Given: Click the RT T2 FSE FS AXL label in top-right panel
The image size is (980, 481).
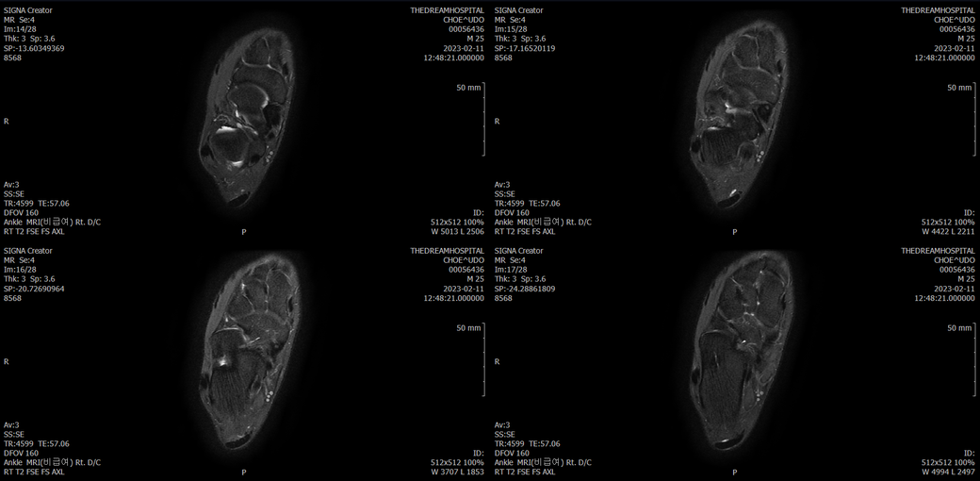Looking at the screenshot, I should pos(525,231).
